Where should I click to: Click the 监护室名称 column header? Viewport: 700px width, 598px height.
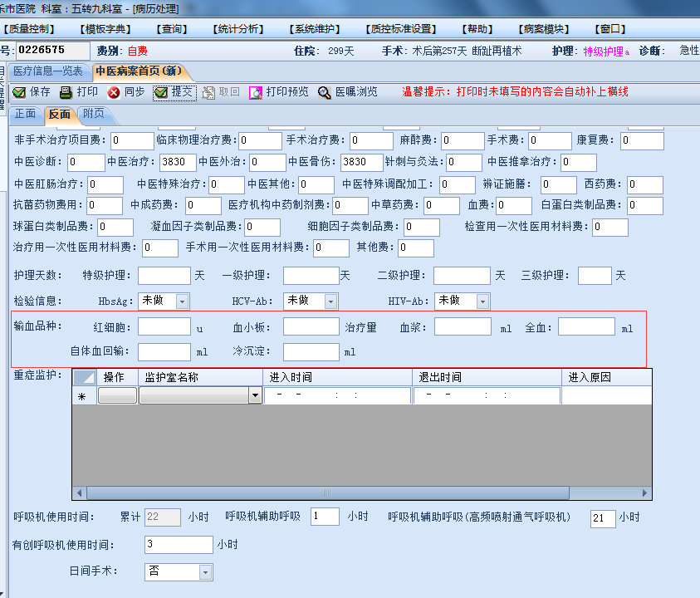pyautogui.click(x=200, y=377)
